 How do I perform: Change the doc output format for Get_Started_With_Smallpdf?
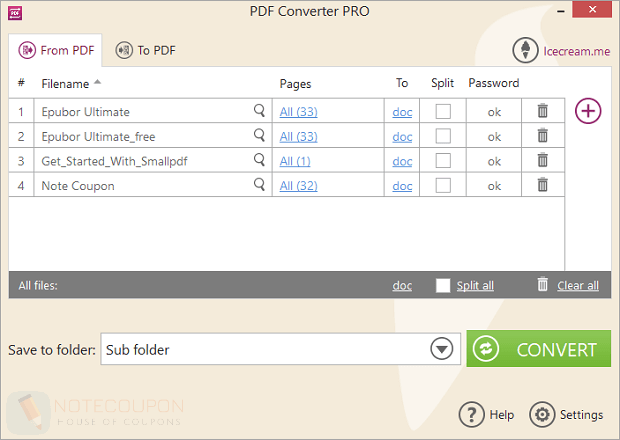coord(402,161)
